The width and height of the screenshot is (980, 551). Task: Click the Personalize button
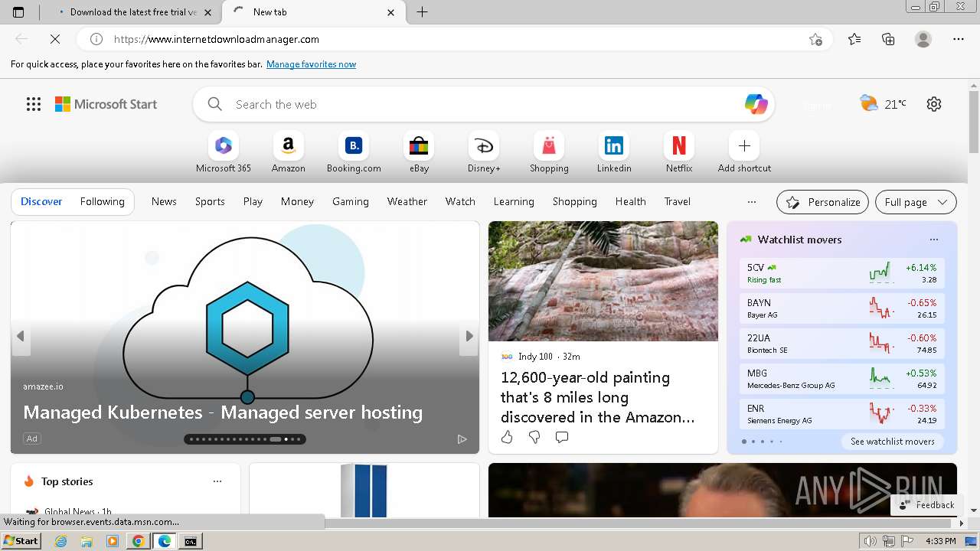click(x=822, y=202)
